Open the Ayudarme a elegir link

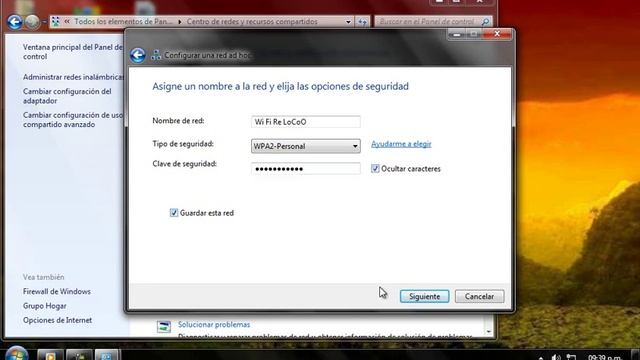pyautogui.click(x=401, y=144)
